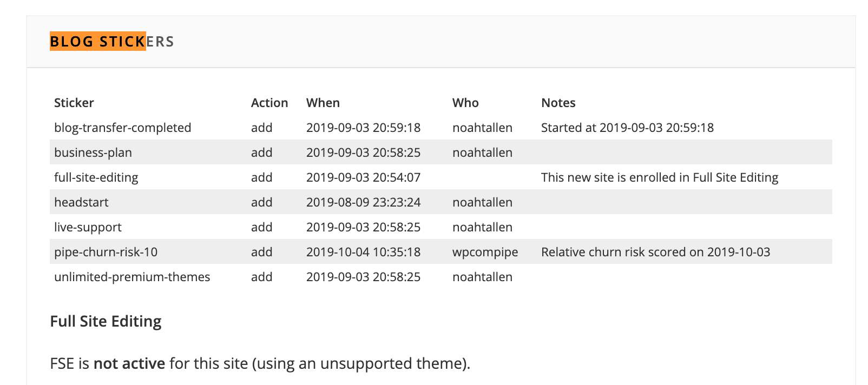The height and width of the screenshot is (385, 868).
Task: Select the blog-transfer-completed sticker name
Action: [123, 128]
